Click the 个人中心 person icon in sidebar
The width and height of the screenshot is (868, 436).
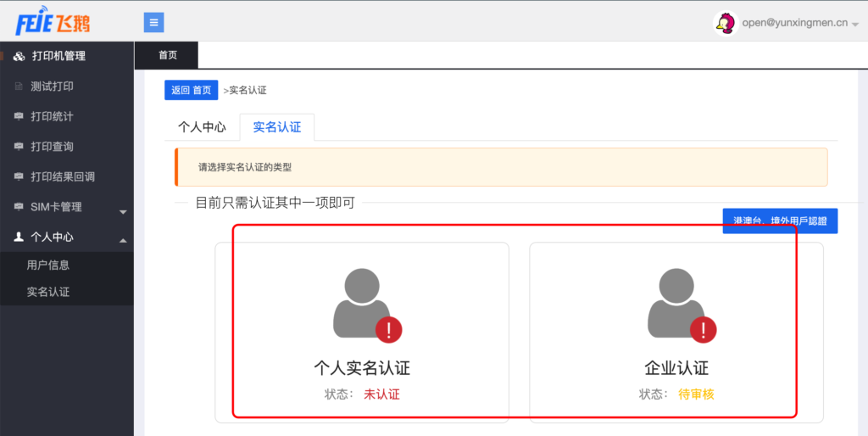(19, 237)
